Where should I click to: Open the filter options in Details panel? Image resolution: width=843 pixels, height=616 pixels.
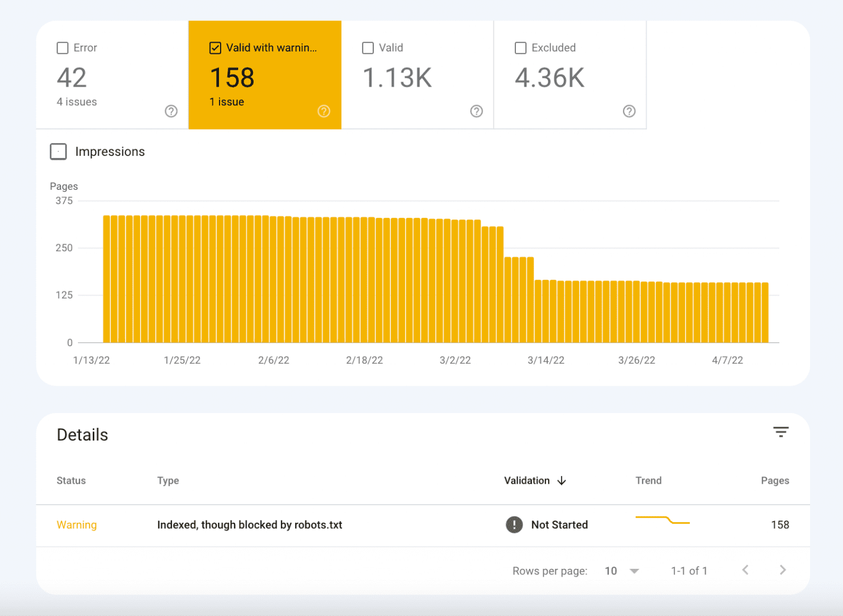click(780, 432)
